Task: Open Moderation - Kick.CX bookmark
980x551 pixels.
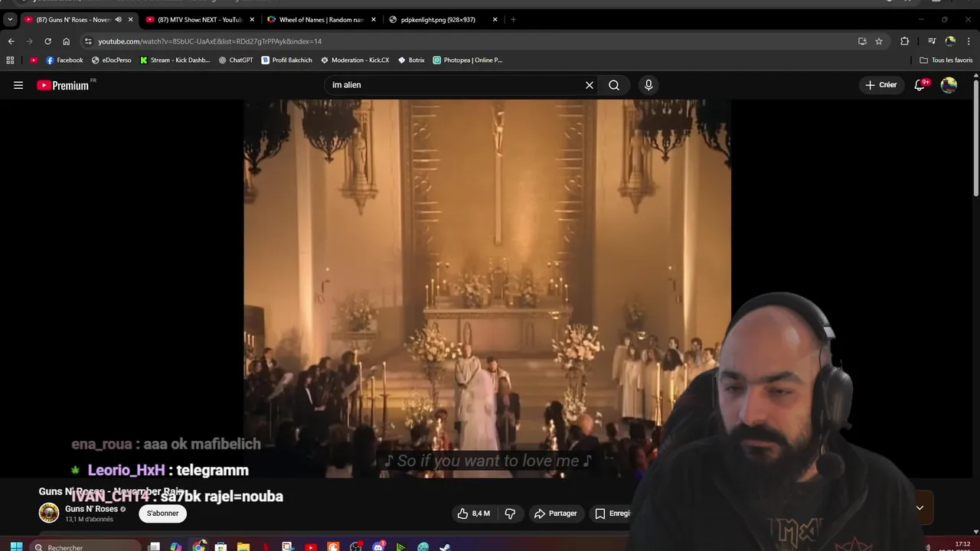Action: coord(355,60)
